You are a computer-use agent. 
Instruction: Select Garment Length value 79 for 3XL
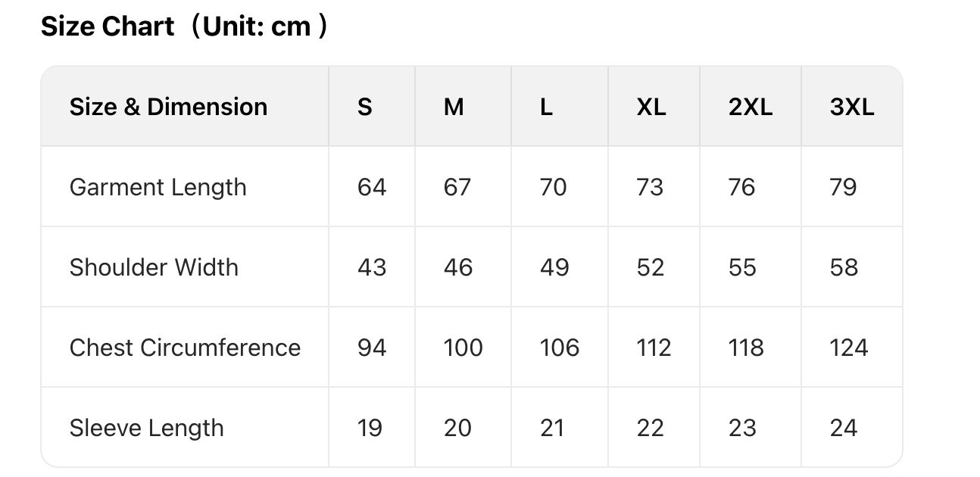point(843,187)
